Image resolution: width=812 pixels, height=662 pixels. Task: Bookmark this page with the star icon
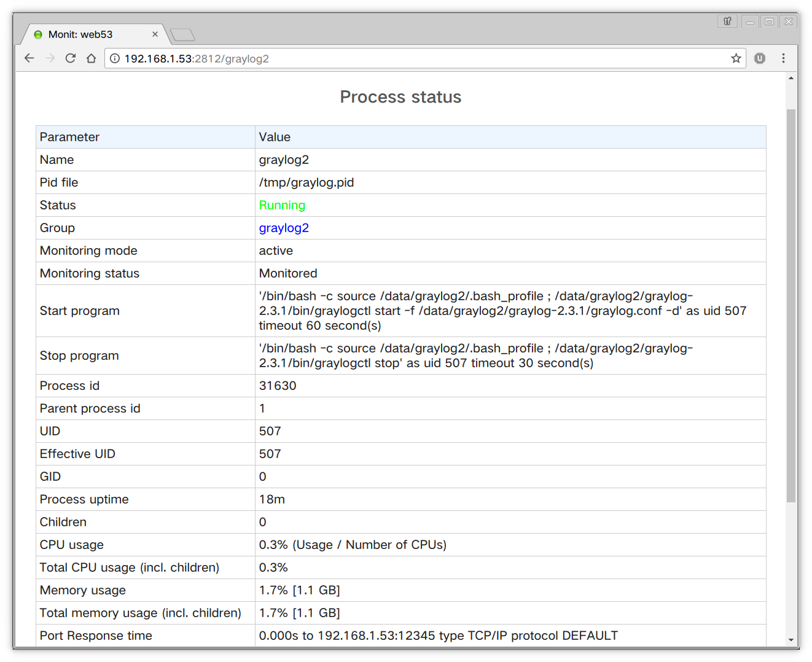click(x=736, y=58)
